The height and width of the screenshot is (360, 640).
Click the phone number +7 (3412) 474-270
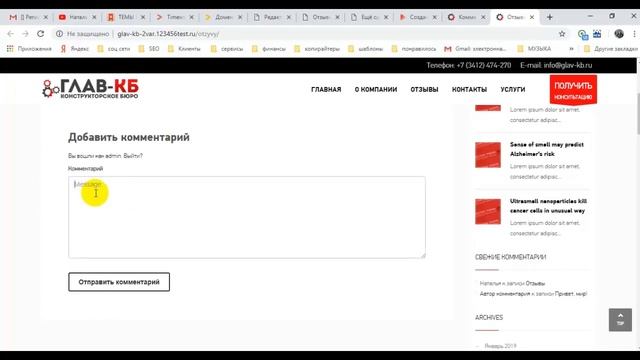point(484,65)
